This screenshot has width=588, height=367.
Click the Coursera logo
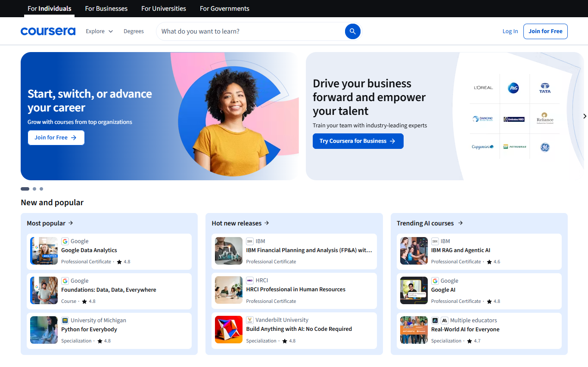(x=48, y=31)
